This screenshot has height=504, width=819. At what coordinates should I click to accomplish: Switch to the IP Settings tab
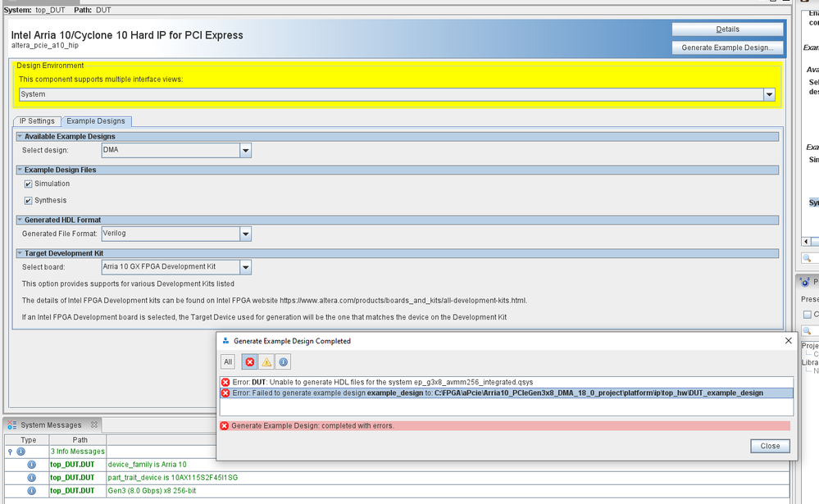click(37, 121)
